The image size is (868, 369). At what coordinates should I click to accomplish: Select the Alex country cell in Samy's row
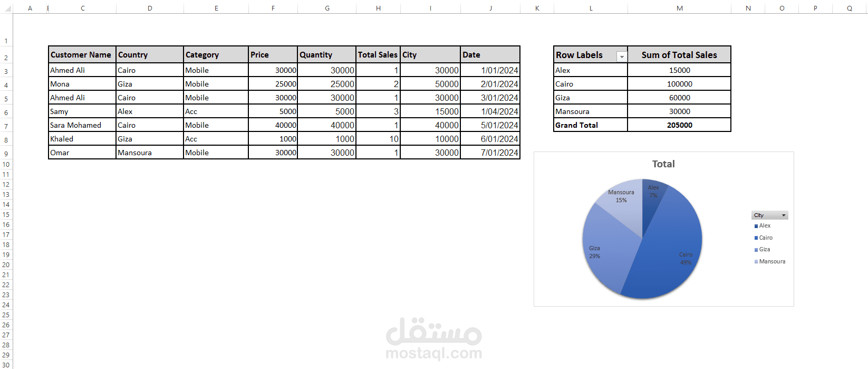[150, 111]
